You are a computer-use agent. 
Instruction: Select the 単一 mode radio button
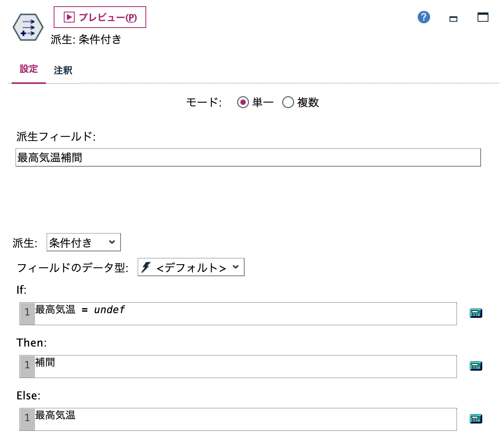[243, 102]
